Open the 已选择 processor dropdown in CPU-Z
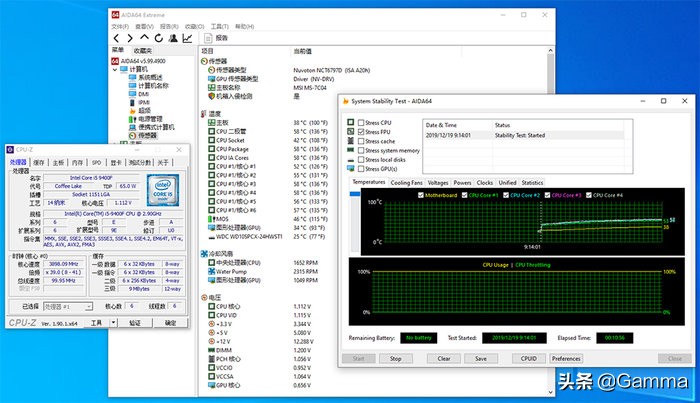This screenshot has width=700, height=403. (x=68, y=306)
